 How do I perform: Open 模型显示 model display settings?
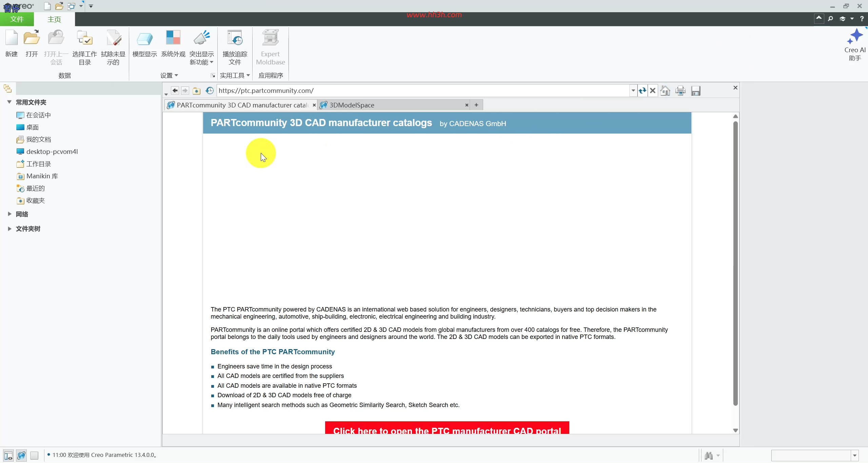tap(144, 43)
